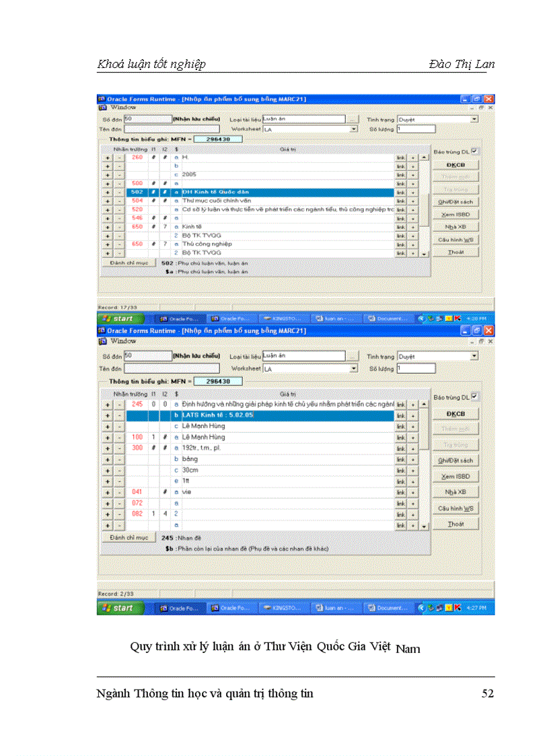The width and height of the screenshot is (549, 756).
Task: Open Worksheet LA dropdown in Record 2/33 window
Action: [x=353, y=369]
